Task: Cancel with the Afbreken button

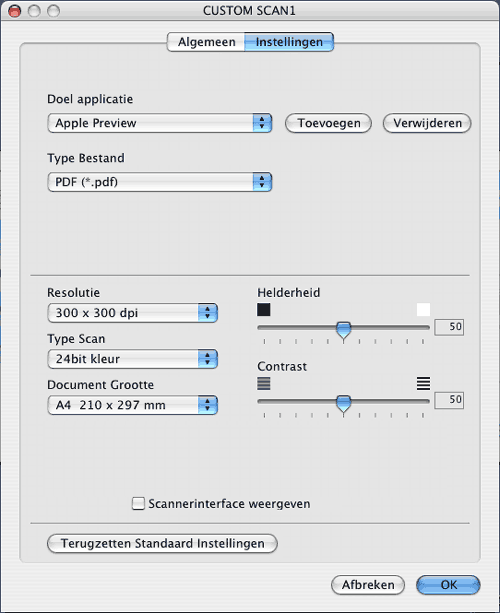Action: [x=368, y=585]
